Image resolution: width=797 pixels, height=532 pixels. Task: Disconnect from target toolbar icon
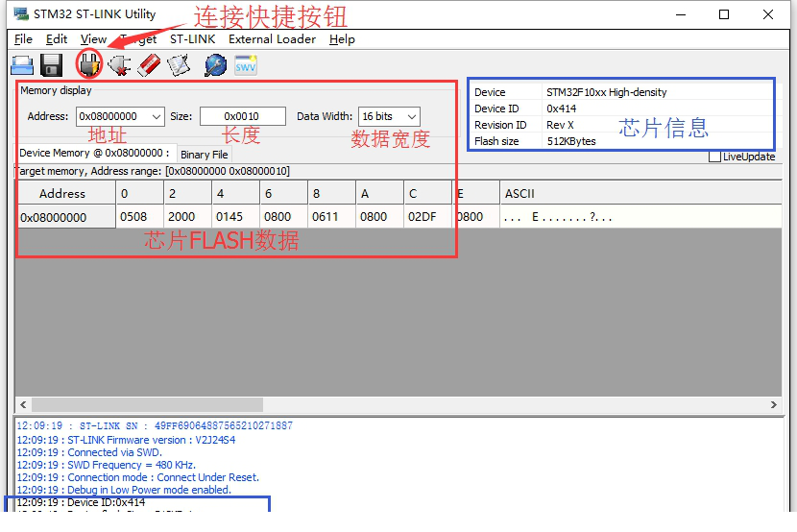(x=119, y=65)
